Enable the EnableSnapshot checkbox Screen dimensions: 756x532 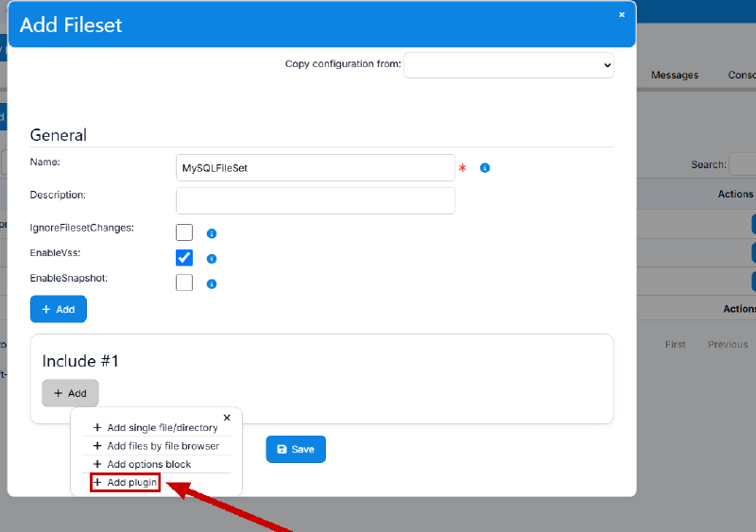[184, 283]
